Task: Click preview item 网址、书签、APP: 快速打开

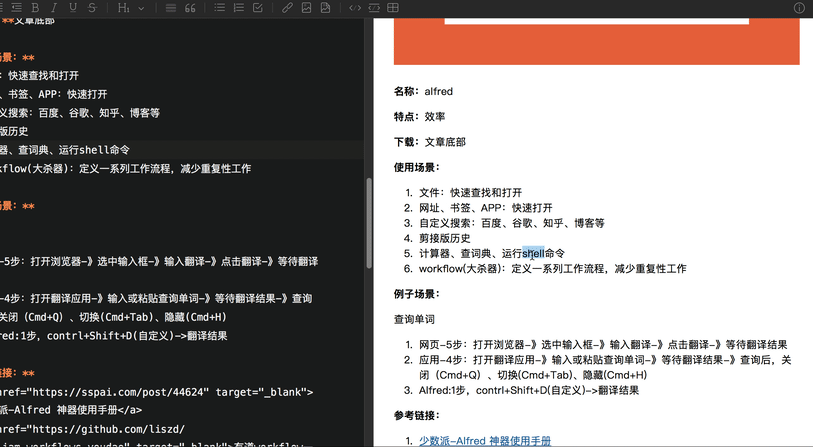Action: click(x=486, y=208)
